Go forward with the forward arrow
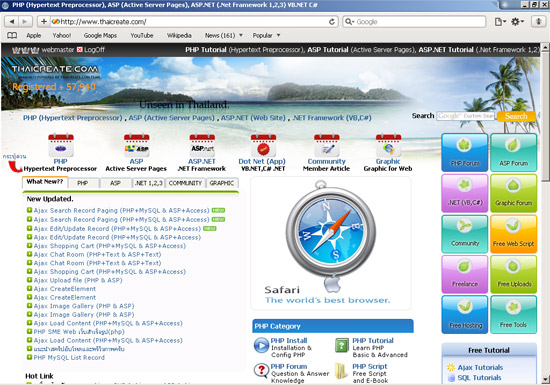The width and height of the screenshot is (550, 386). (24, 21)
